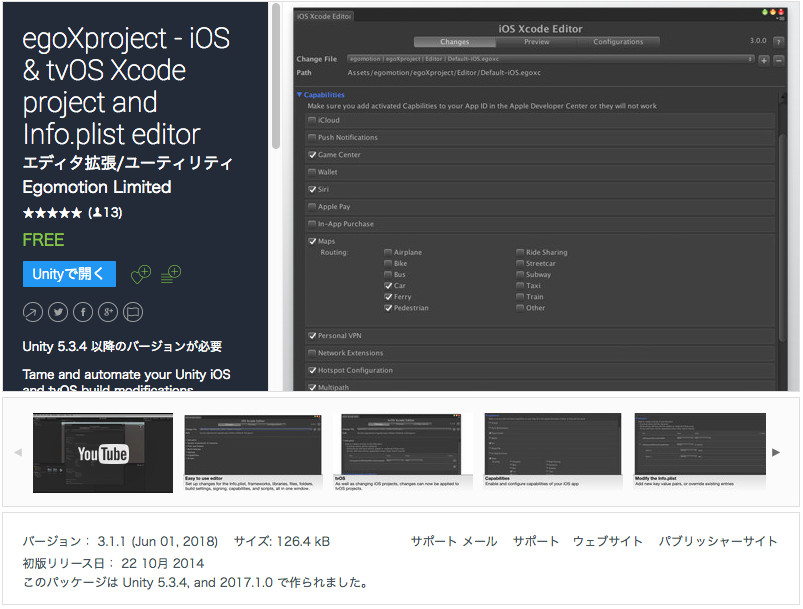Click the minus button beside Change File
803x609 pixels.
778,60
